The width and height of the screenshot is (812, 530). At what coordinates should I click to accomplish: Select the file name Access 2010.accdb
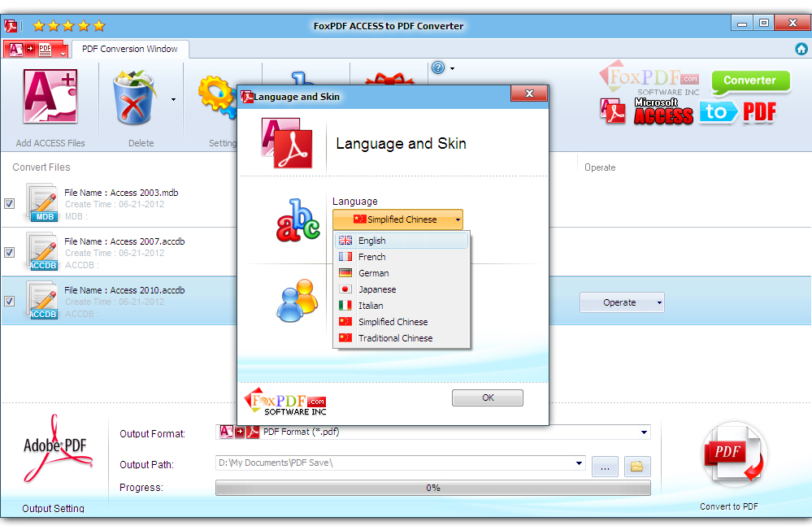[x=124, y=290]
